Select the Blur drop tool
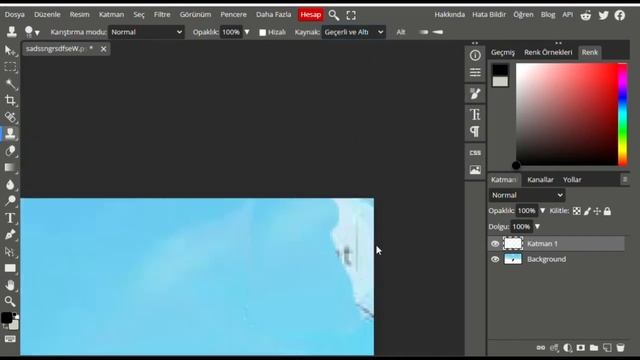Viewport: 640px width, 360px height. [x=10, y=184]
